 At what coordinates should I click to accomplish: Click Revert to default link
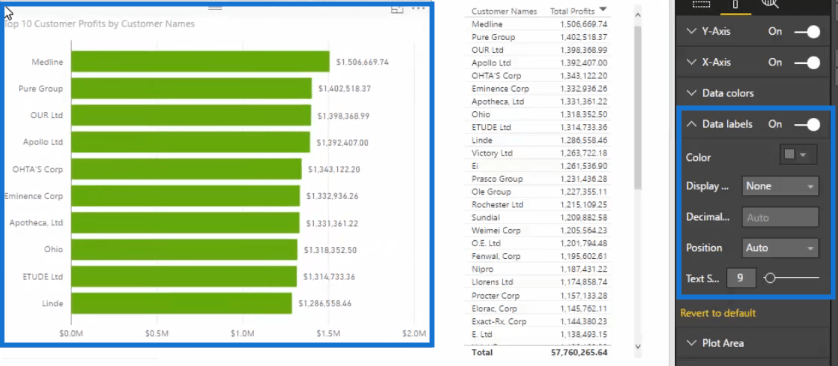pos(718,313)
